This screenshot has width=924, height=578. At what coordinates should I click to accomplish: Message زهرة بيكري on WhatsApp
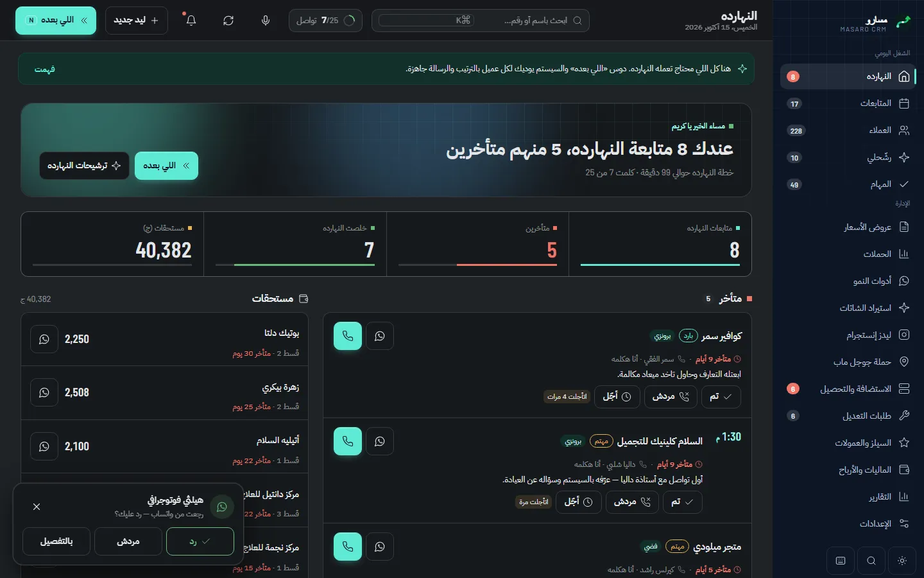coord(44,392)
